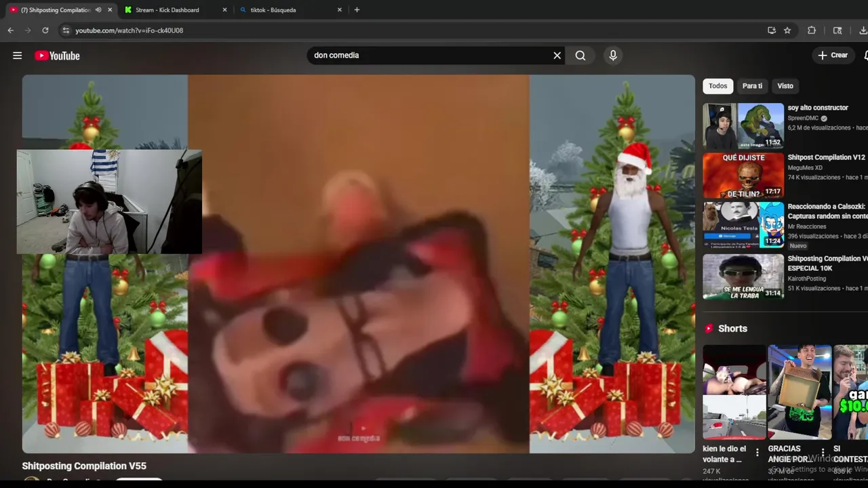Select the Visto filter chip
The height and width of the screenshot is (488, 868).
(x=785, y=86)
